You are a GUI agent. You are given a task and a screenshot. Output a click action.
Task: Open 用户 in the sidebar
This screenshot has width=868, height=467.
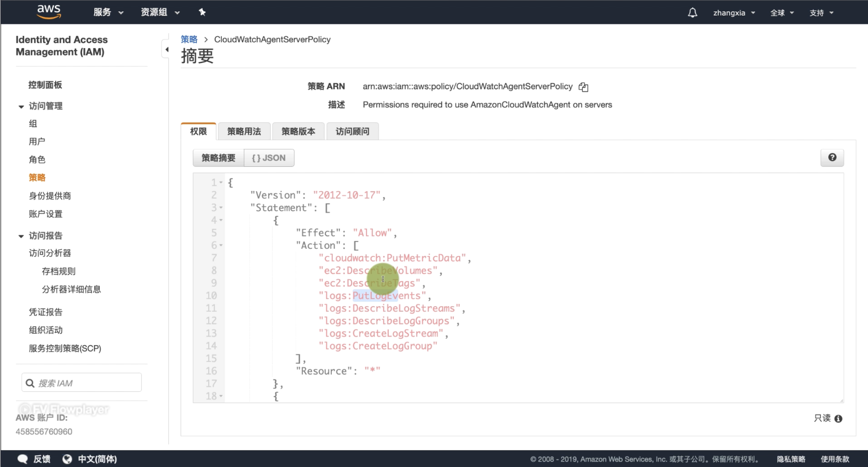click(37, 141)
